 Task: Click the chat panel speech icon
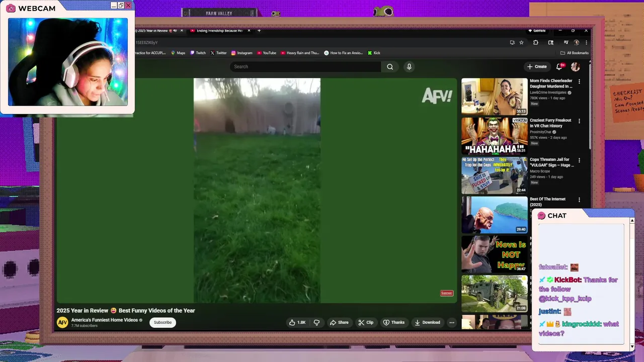tap(541, 216)
